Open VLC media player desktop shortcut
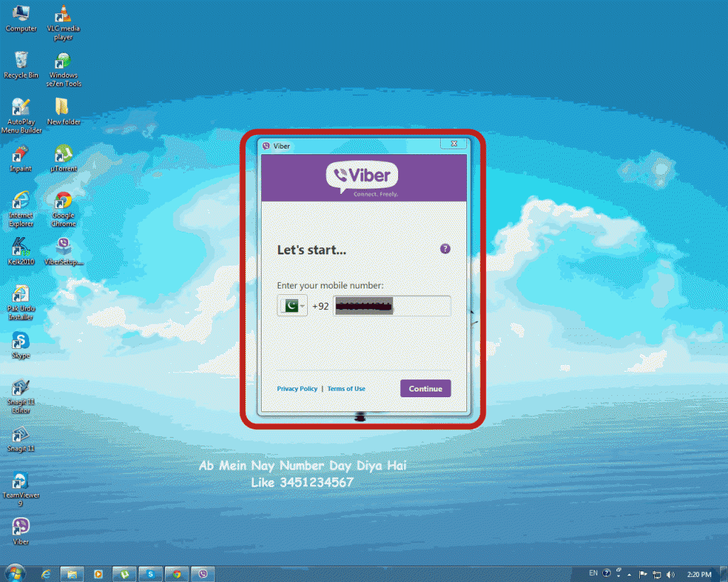728x582 pixels. [63, 23]
